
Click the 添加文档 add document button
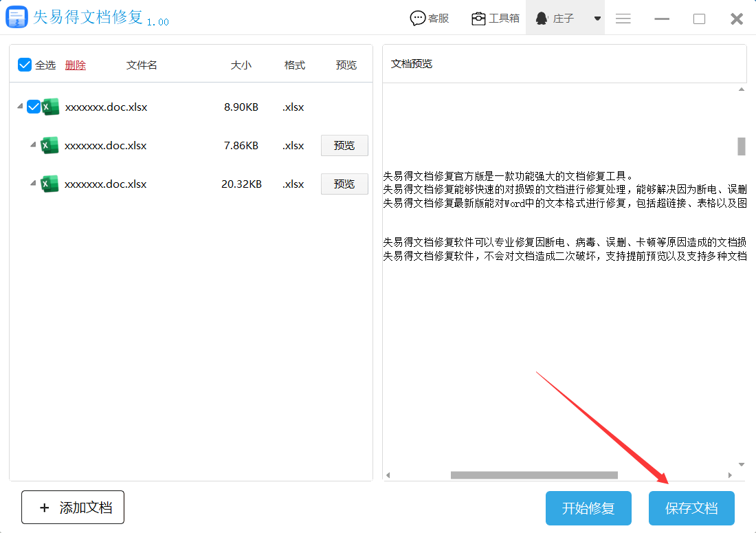pyautogui.click(x=73, y=508)
